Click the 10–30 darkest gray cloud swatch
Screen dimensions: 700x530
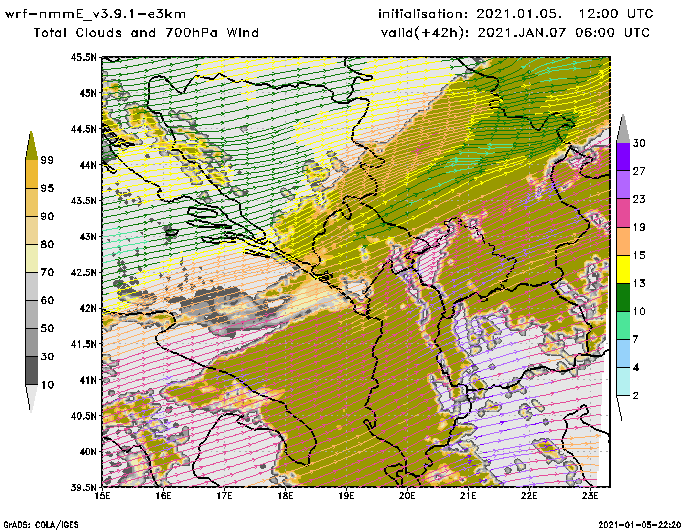pyautogui.click(x=31, y=371)
